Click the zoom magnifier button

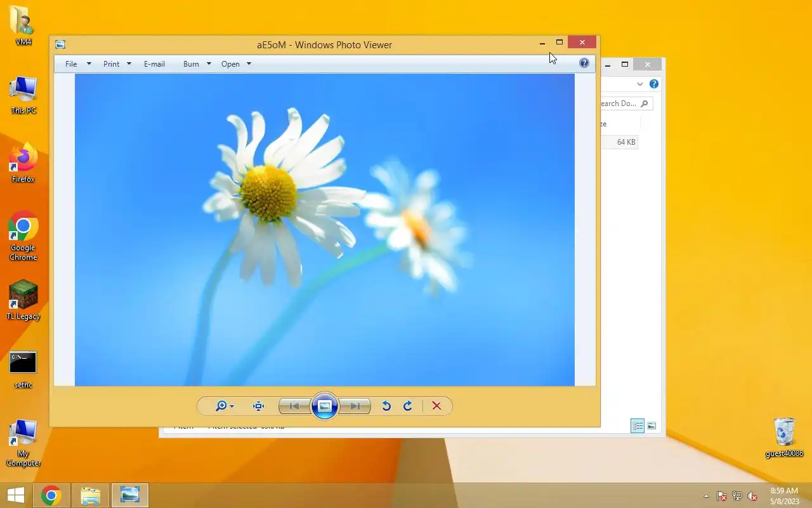pyautogui.click(x=221, y=406)
